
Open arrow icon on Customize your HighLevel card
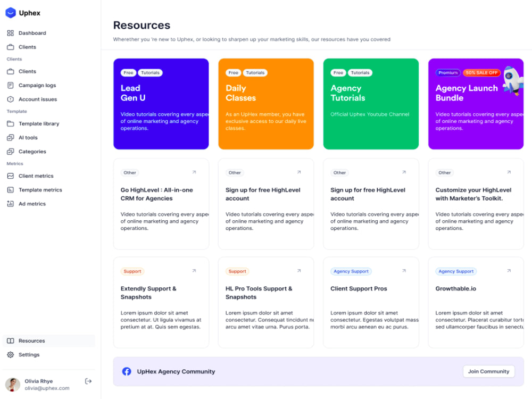click(509, 172)
